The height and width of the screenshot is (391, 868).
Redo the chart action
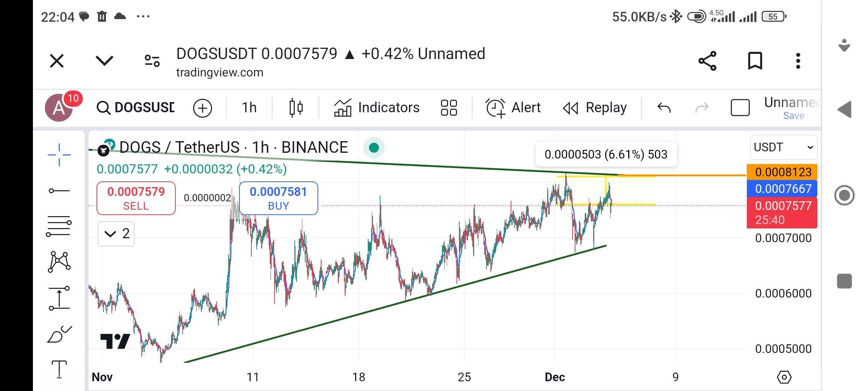702,108
